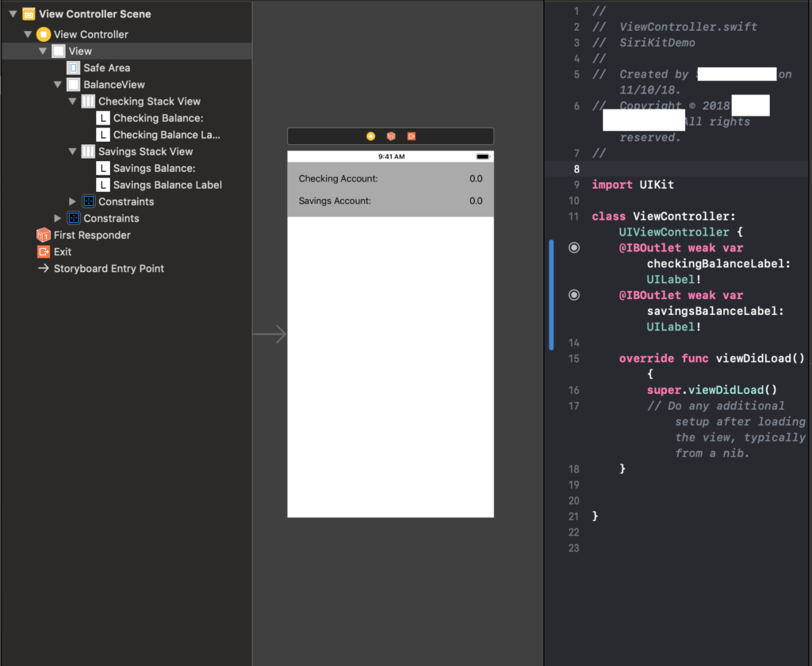Click the Checking Stack View icon
812x666 pixels.
[88, 101]
